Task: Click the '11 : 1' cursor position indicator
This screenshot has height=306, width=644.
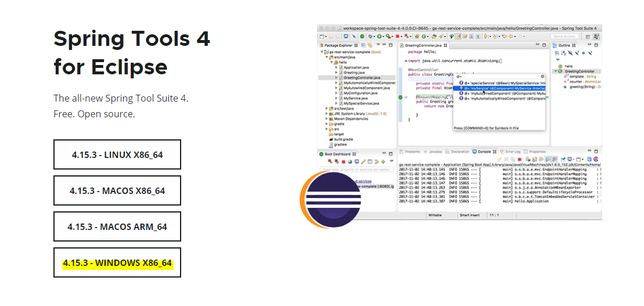Action: pos(494,215)
